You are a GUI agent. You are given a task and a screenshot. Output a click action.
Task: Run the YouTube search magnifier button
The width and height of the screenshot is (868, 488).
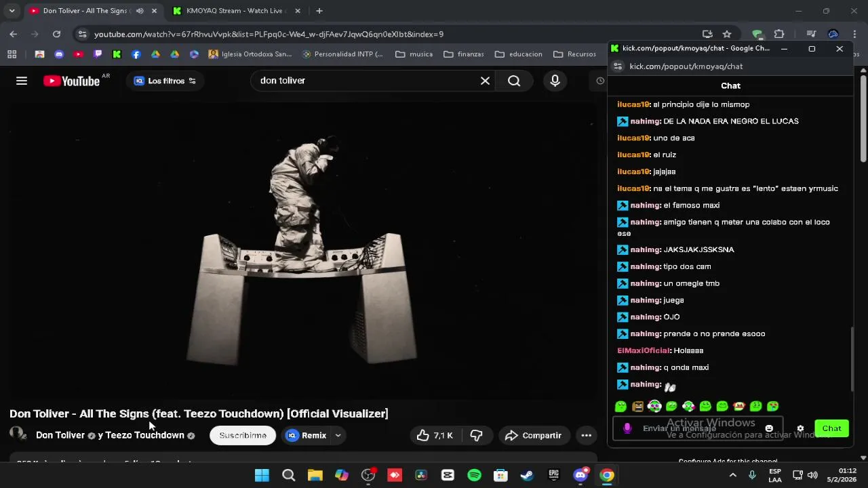click(x=514, y=81)
